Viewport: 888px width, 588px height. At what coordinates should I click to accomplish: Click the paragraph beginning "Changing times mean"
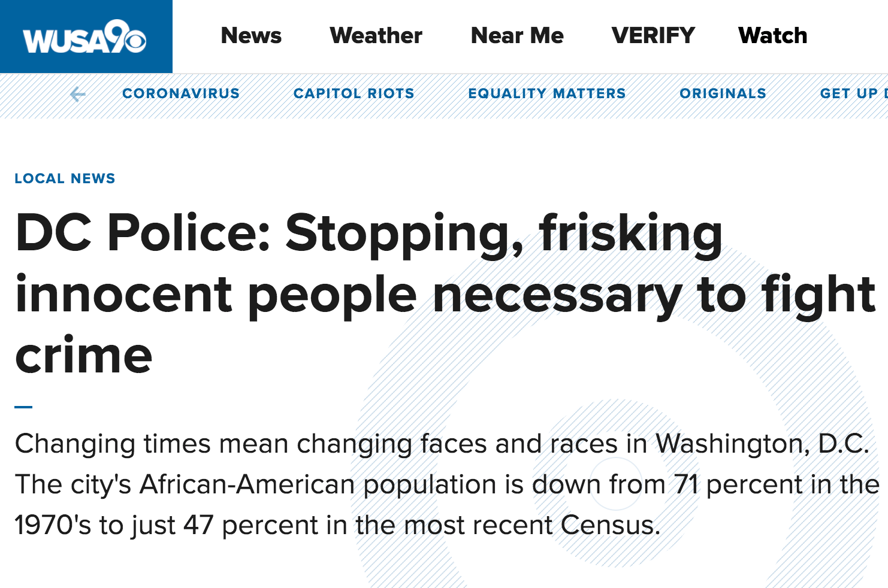(446, 484)
